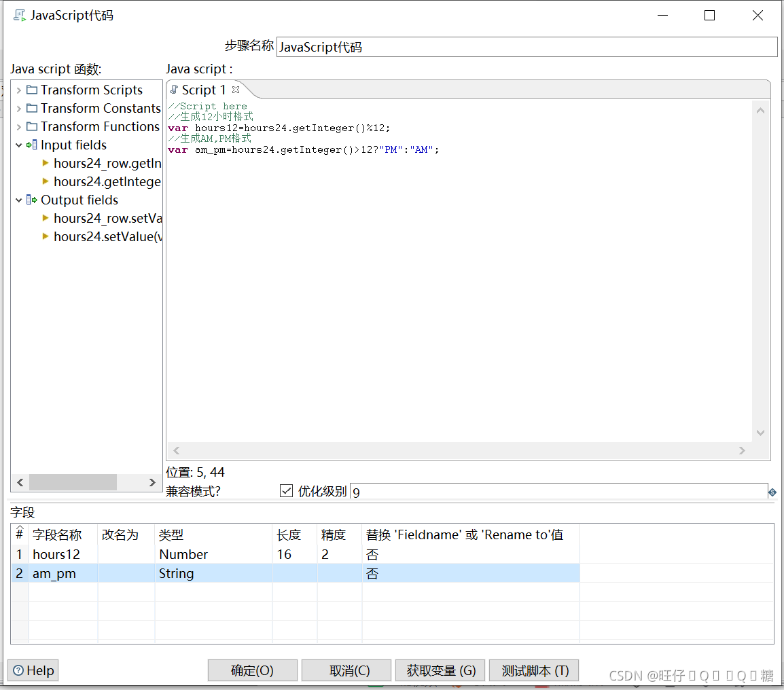Click the am_pm field name cell
The width and height of the screenshot is (784, 690).
(x=63, y=573)
